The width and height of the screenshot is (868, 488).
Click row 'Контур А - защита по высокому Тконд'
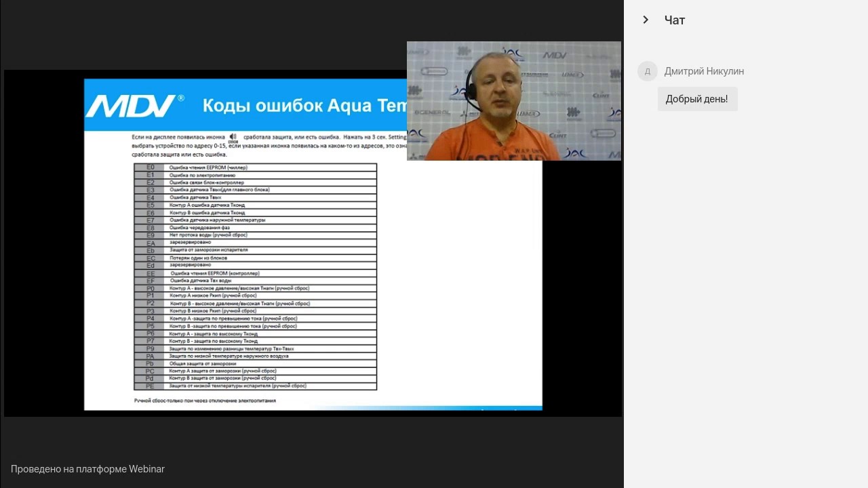(255, 333)
